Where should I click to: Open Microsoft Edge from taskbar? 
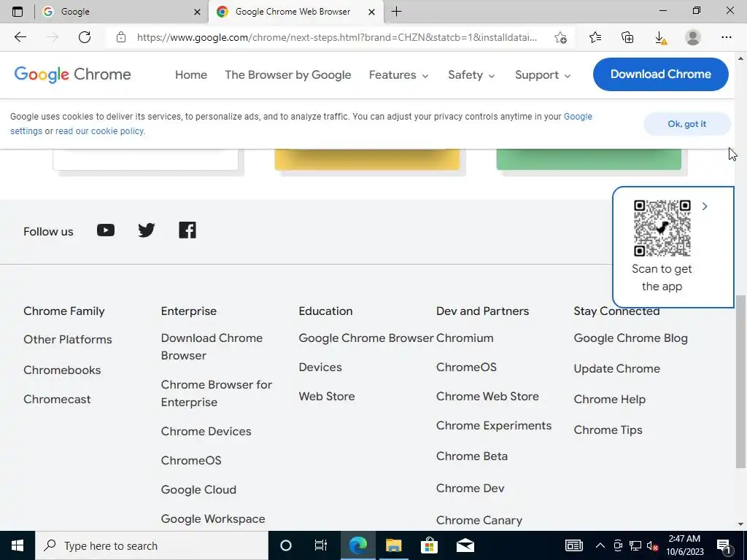tap(357, 545)
